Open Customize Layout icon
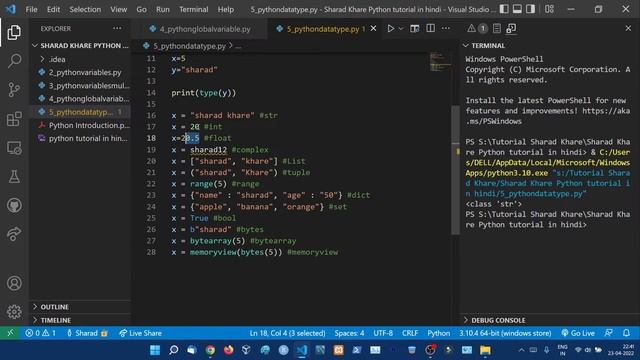 (x=549, y=9)
